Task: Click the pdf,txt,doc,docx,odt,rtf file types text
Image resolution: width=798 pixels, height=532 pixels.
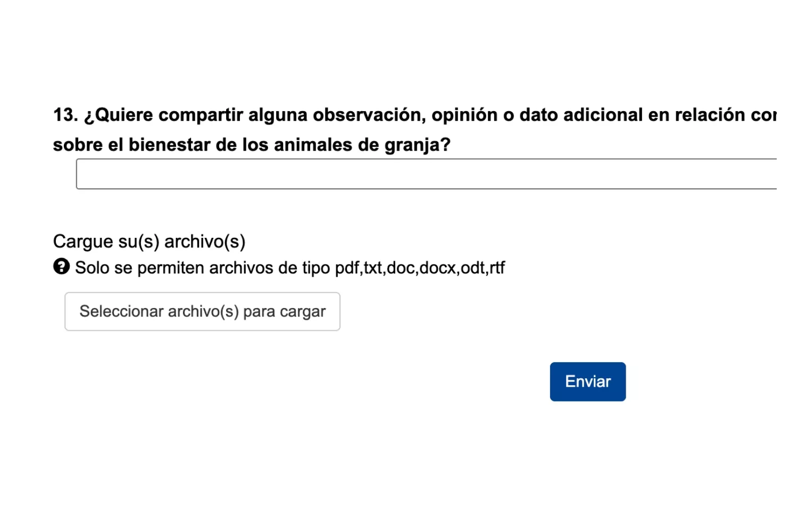Action: [419, 268]
